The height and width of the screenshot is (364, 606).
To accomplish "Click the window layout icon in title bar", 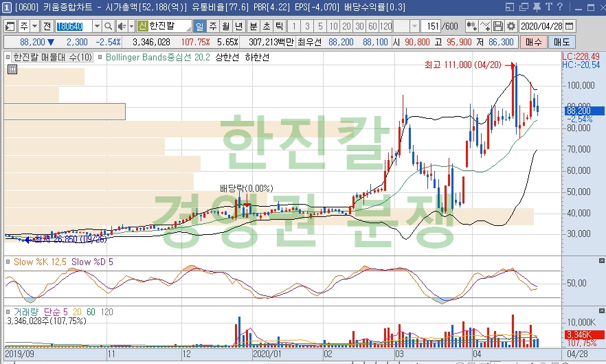I will [x=510, y=7].
